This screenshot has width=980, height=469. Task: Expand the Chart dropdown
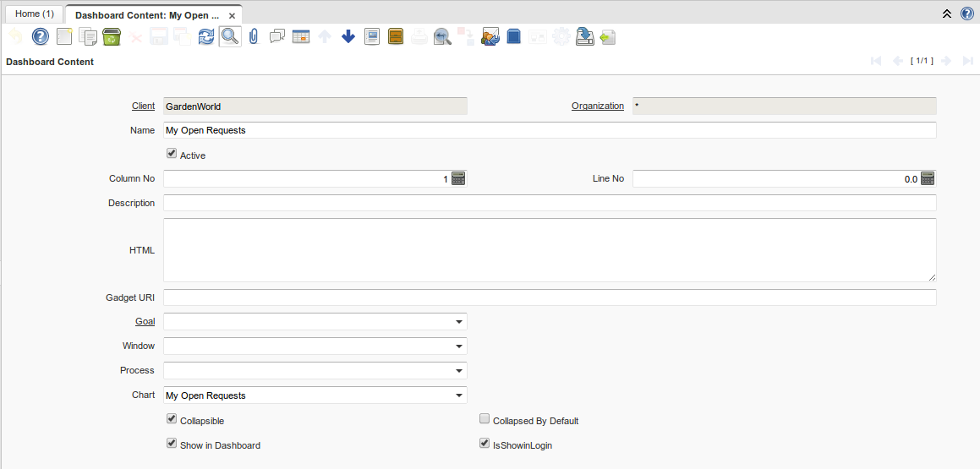click(x=459, y=395)
